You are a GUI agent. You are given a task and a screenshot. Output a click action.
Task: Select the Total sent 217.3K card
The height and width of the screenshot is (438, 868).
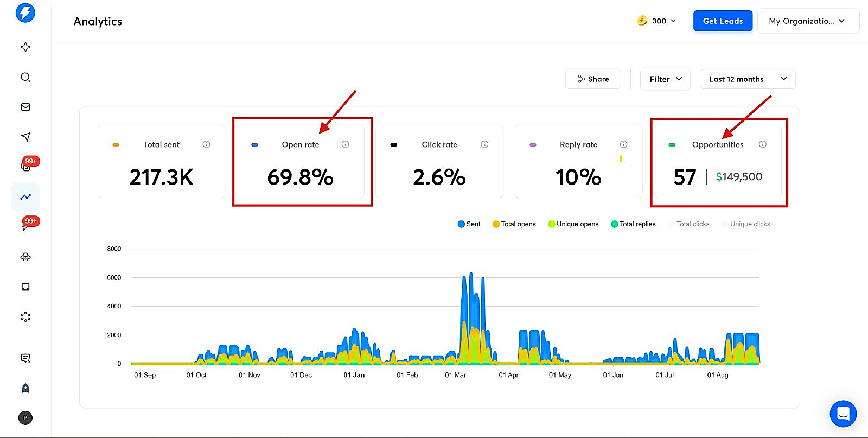(x=161, y=161)
